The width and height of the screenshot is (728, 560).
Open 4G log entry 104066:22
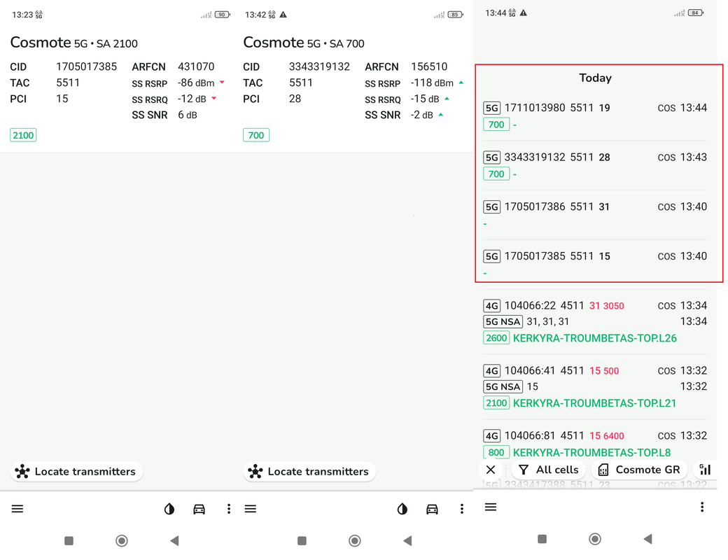coord(595,321)
